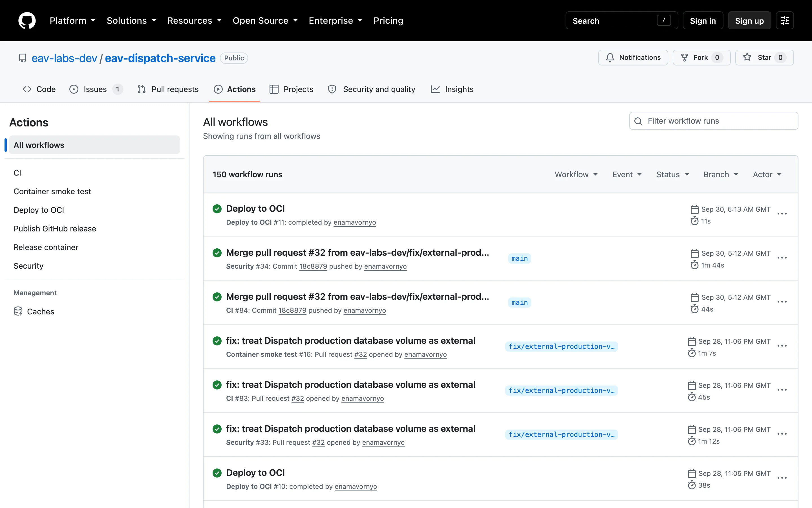
Task: Click the success status icon of CI #84 run
Action: point(217,297)
